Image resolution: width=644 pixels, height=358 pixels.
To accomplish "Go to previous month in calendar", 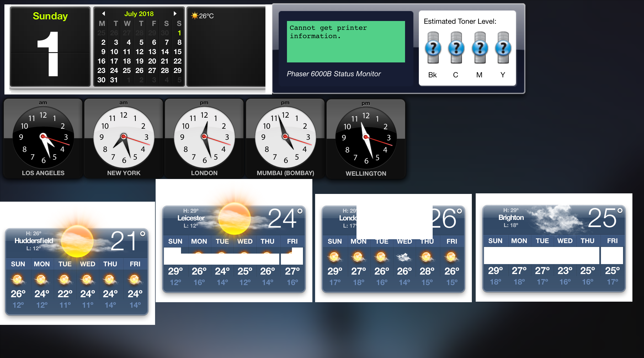I will [x=103, y=13].
